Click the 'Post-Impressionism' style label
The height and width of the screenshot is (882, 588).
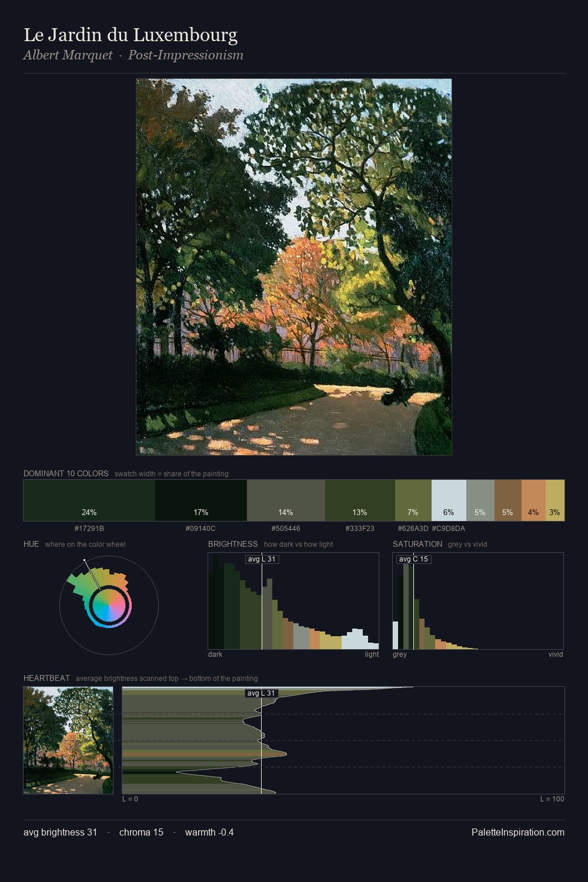pyautogui.click(x=186, y=55)
